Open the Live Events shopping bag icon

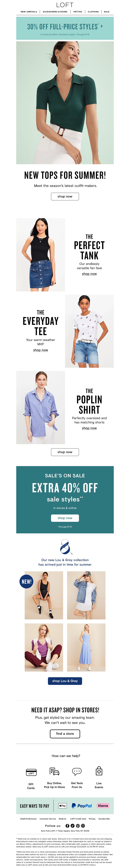[99, 771]
